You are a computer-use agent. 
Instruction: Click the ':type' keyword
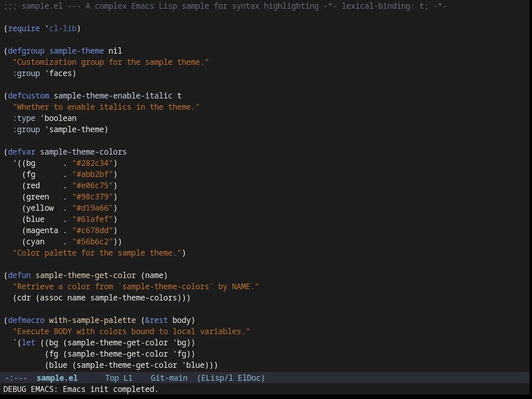pos(24,118)
